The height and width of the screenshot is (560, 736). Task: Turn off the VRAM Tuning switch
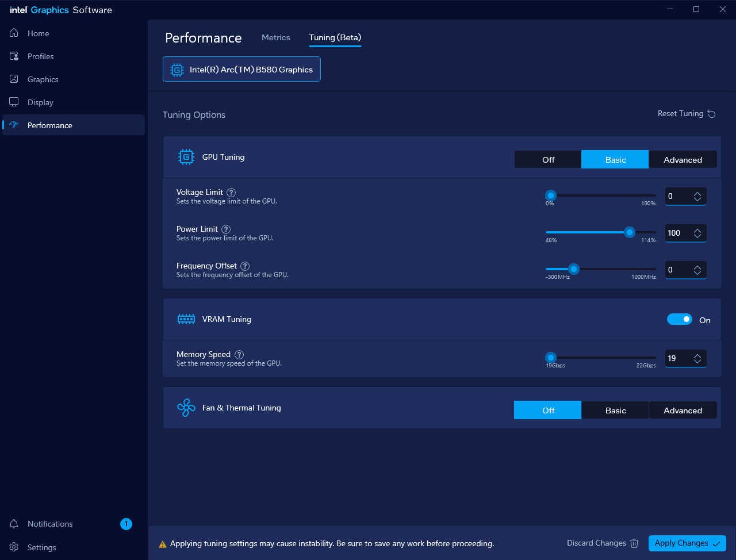point(679,319)
